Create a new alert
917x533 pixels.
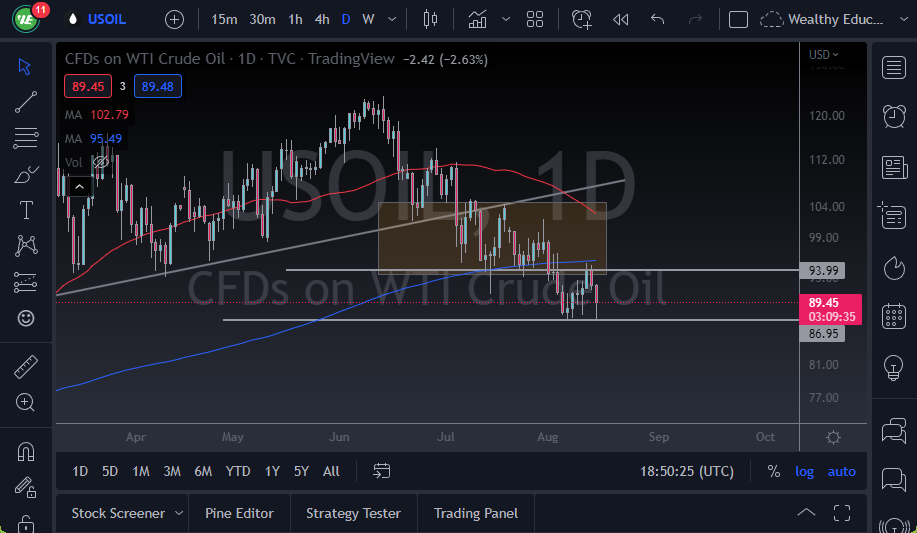(x=581, y=19)
